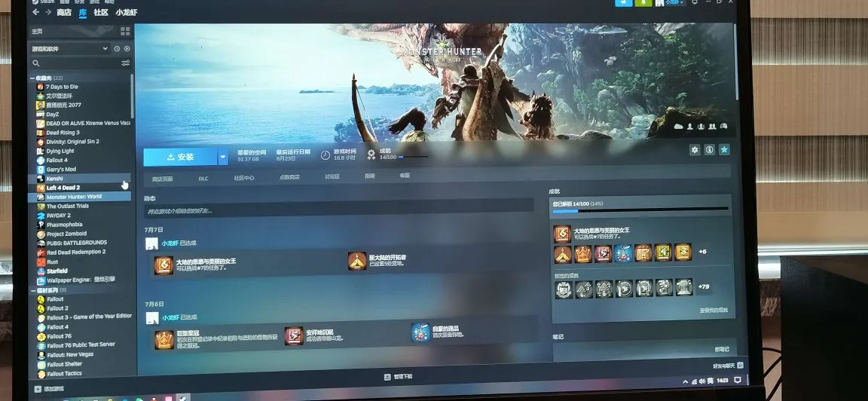Viewport: 868px width, 401px height.
Task: Click the recent activity clock icon
Action: [117, 49]
